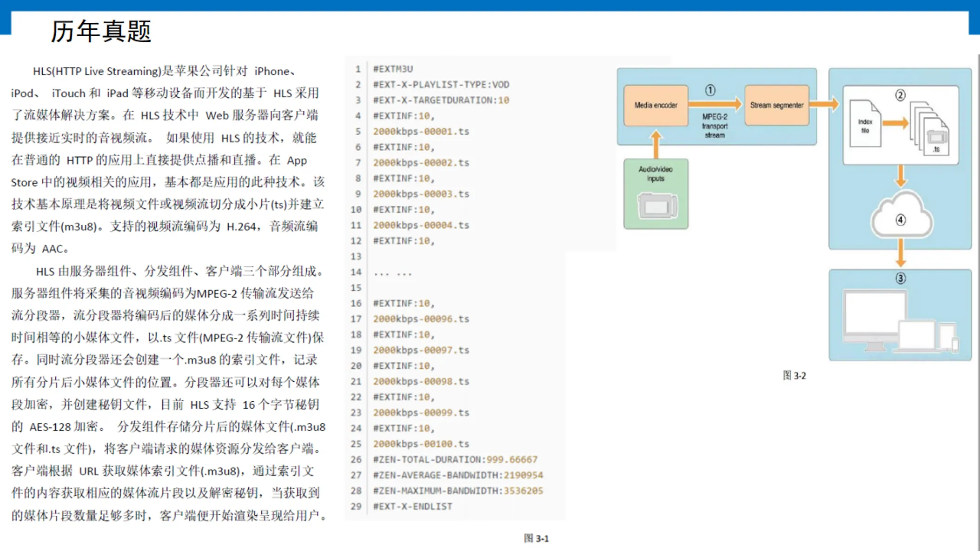Click the 2000kbps-00098.ts entry
The width and height of the screenshot is (980, 551).
[421, 381]
